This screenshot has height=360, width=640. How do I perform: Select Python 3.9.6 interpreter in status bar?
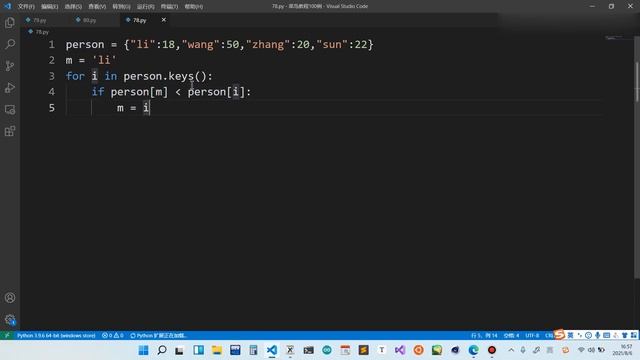click(x=56, y=336)
